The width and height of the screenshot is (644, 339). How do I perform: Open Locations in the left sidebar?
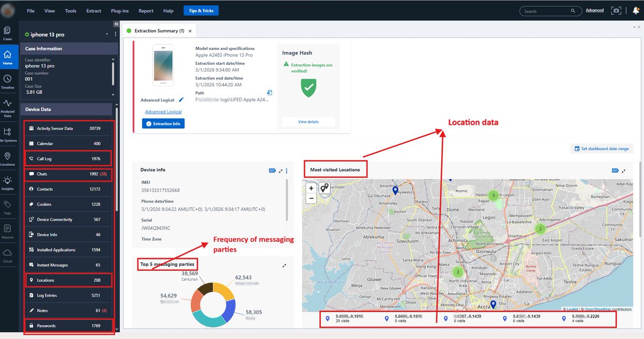pyautogui.click(x=8, y=159)
